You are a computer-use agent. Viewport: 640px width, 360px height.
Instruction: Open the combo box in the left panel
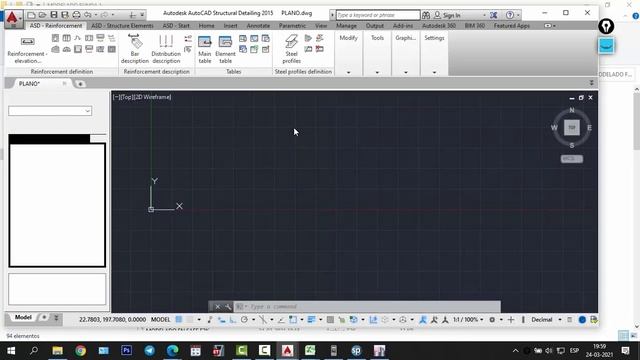click(50, 111)
